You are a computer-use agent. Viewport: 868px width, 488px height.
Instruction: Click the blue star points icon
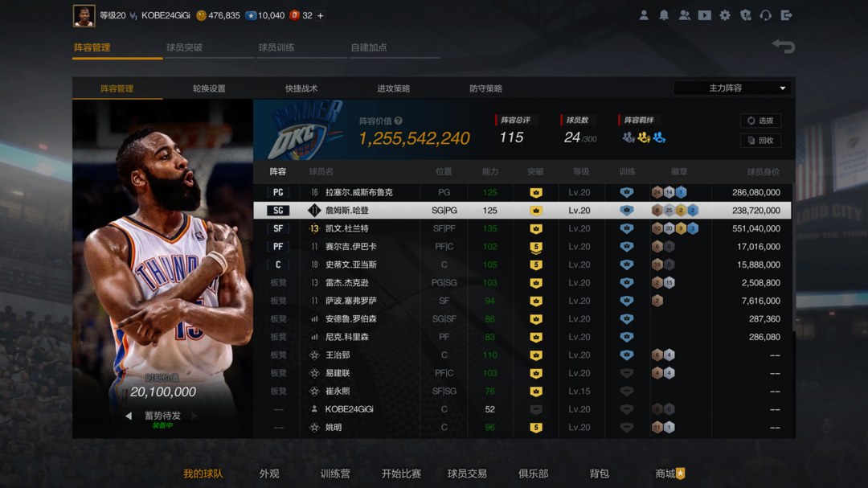[251, 15]
